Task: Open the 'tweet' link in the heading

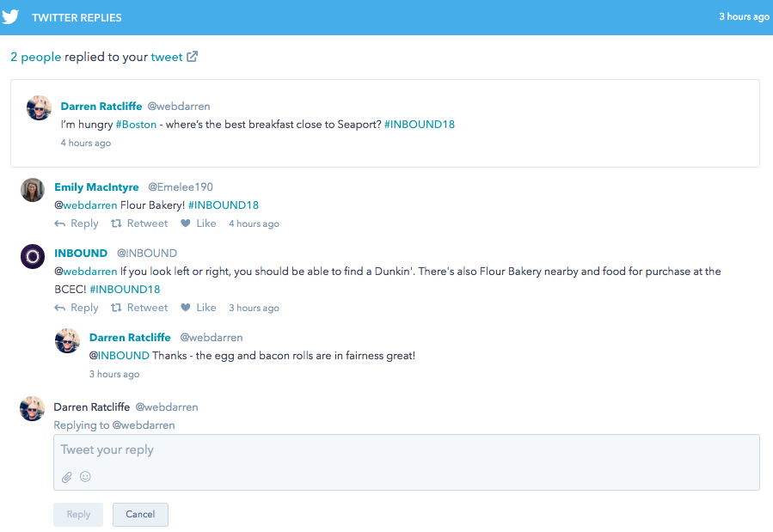Action: pyautogui.click(x=167, y=57)
